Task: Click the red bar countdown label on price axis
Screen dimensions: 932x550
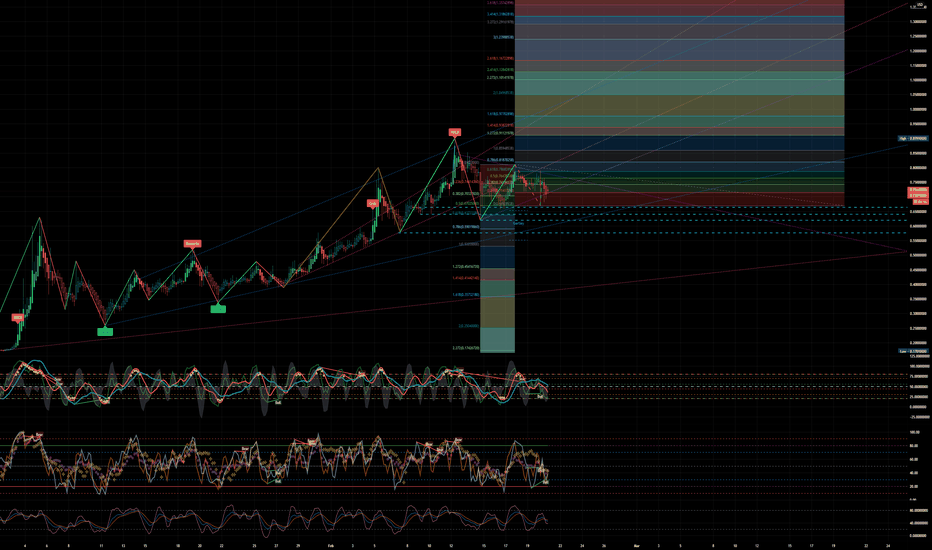Action: [920, 202]
